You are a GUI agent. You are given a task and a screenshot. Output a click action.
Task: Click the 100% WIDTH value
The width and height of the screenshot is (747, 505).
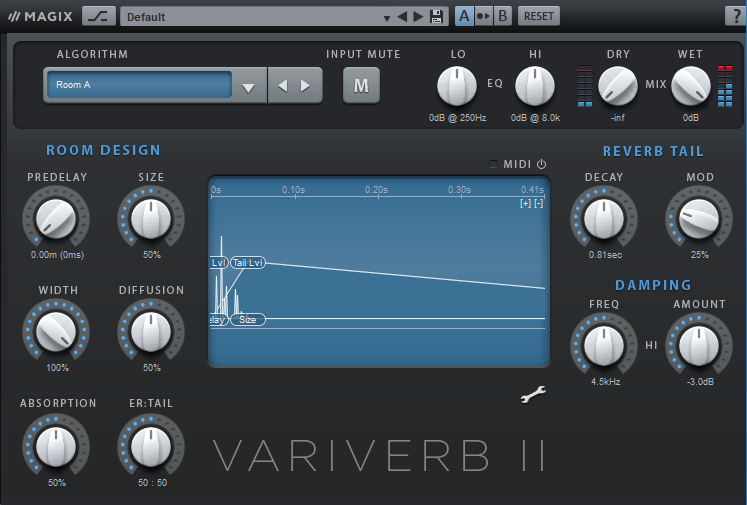(x=57, y=368)
